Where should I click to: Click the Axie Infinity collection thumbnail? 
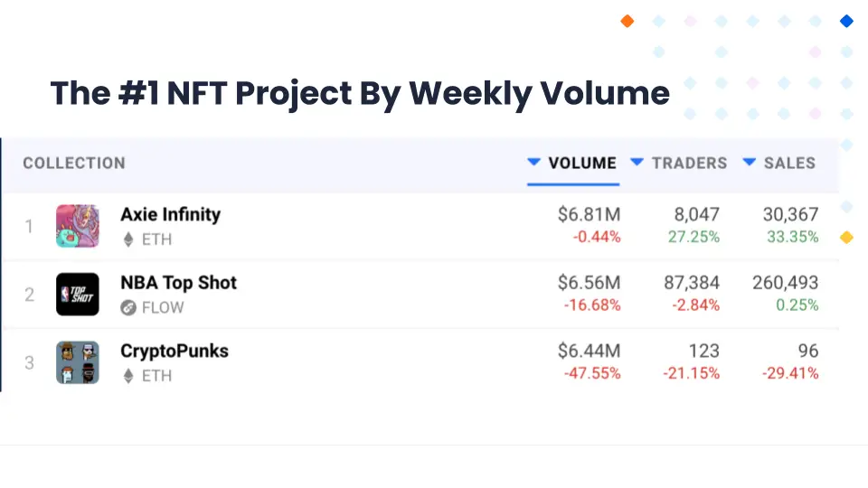(78, 226)
